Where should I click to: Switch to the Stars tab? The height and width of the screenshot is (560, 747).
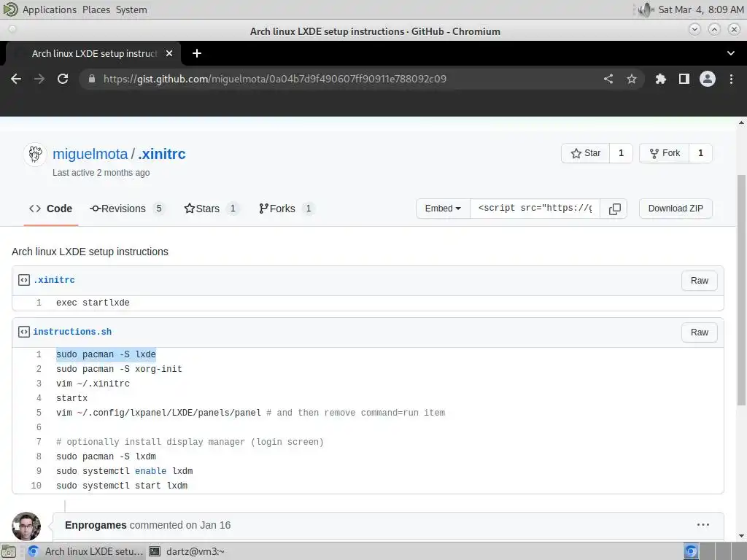tap(211, 209)
